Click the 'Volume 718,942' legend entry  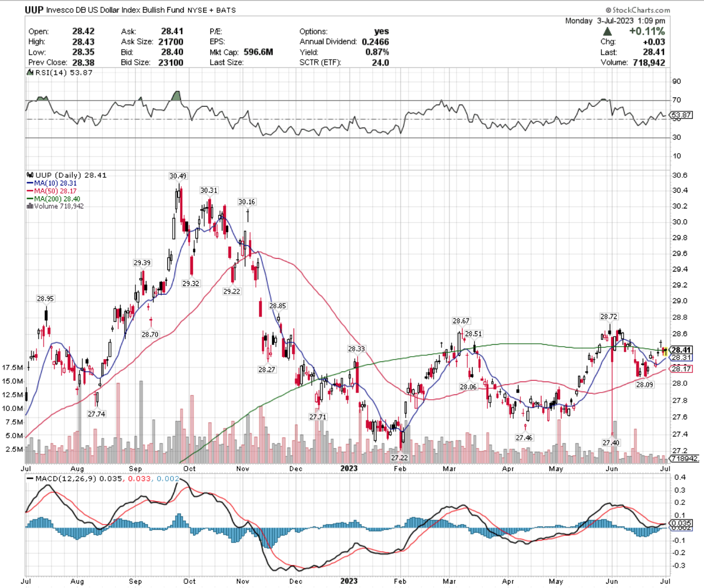click(x=59, y=206)
